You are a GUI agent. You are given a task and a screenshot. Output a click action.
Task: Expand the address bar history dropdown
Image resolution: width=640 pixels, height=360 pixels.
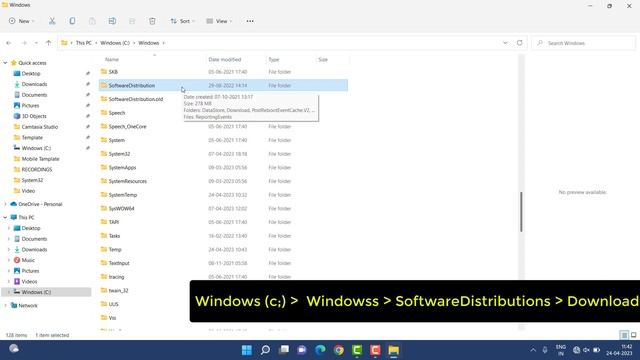click(x=505, y=43)
